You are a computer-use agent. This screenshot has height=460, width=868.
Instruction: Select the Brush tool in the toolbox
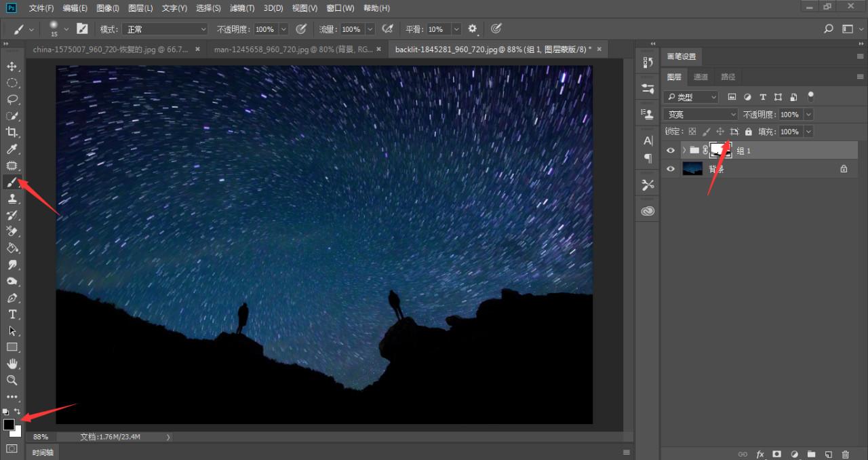click(x=12, y=183)
